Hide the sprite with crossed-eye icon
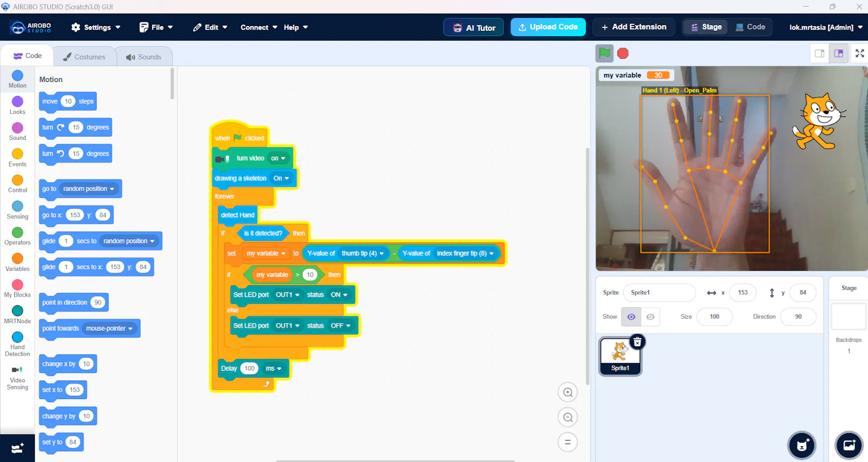 pyautogui.click(x=650, y=317)
